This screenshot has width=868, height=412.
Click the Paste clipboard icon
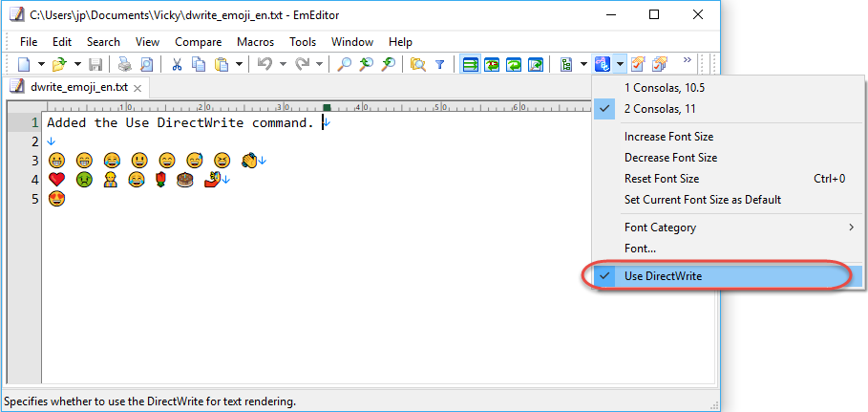222,64
